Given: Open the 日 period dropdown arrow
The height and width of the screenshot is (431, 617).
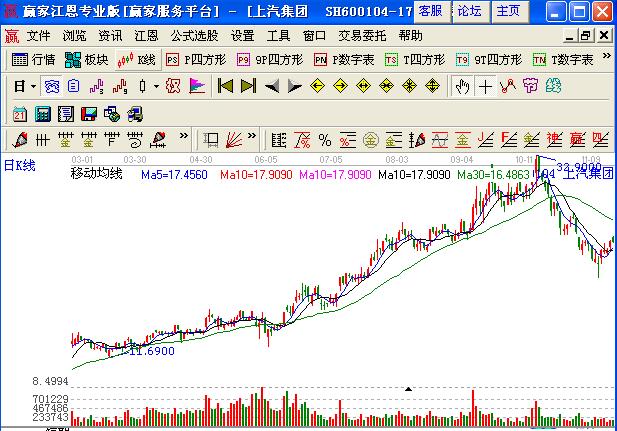Looking at the screenshot, I should 34,86.
